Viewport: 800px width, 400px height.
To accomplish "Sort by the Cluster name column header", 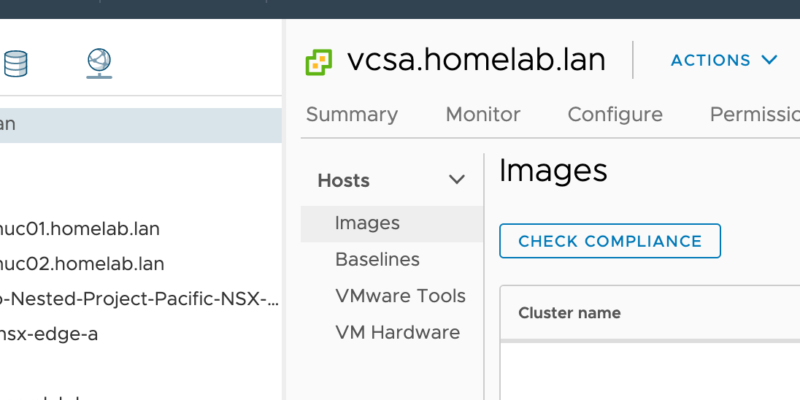I will 569,313.
